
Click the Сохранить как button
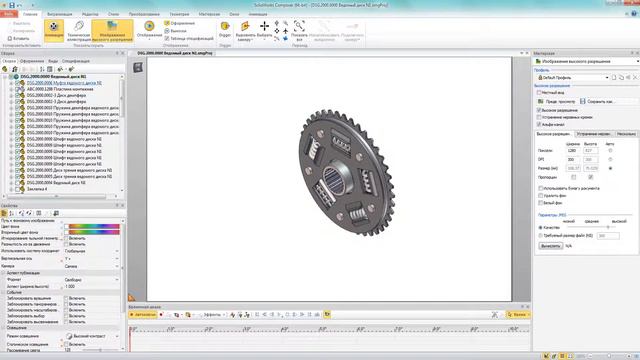[597, 101]
